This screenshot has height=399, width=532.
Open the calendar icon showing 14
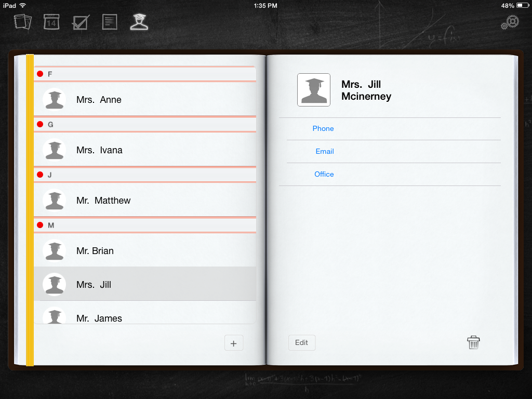(x=51, y=22)
